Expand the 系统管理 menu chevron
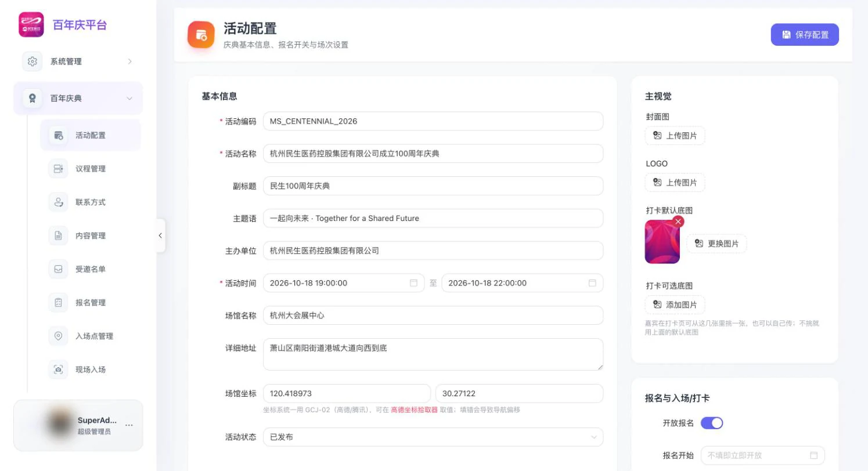Screen dimensions: 868x471 click(x=129, y=61)
